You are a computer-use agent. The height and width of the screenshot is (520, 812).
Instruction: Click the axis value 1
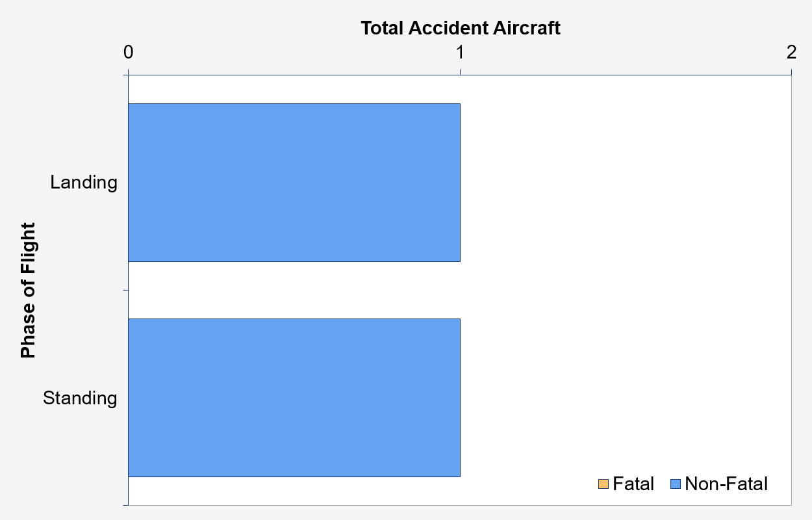pos(460,52)
